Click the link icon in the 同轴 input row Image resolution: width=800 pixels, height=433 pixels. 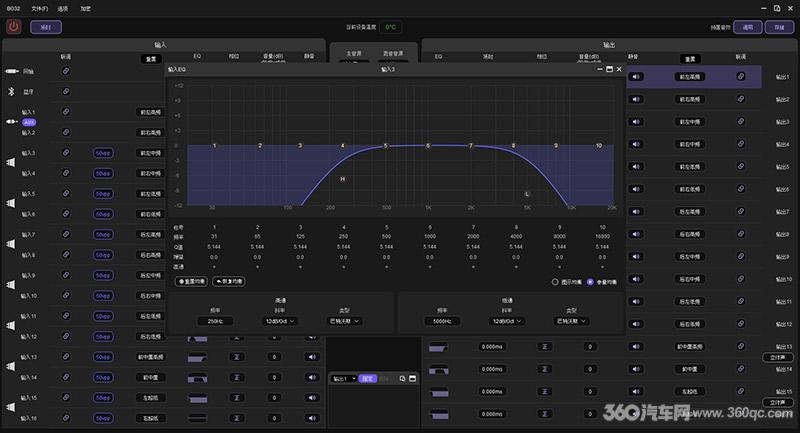point(66,71)
